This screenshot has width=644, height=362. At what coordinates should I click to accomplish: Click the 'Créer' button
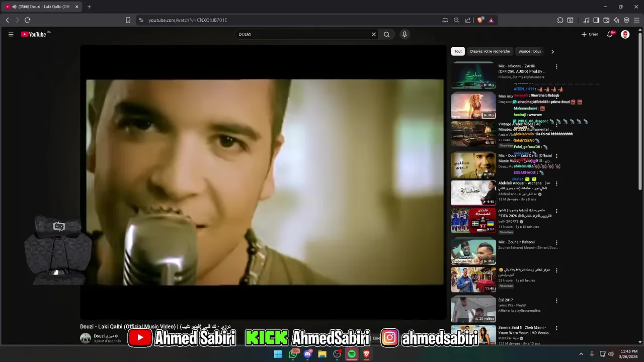[590, 34]
